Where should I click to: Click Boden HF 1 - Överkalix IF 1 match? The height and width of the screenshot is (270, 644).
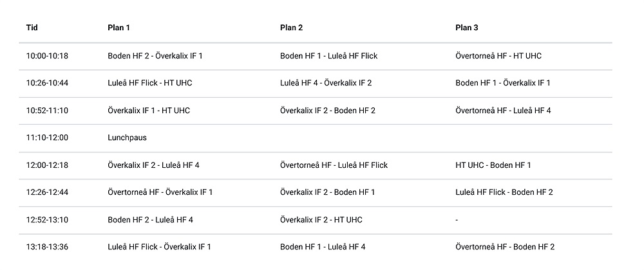tap(502, 83)
